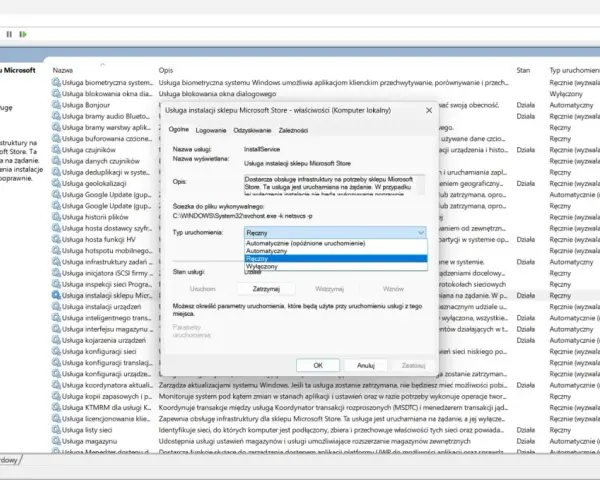Select the gear icon next to Usługa czujników

[x=56, y=150]
